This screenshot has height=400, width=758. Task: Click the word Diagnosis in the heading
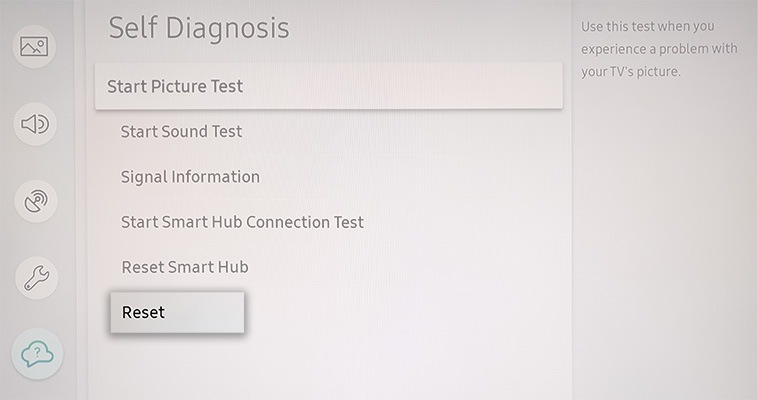227,29
